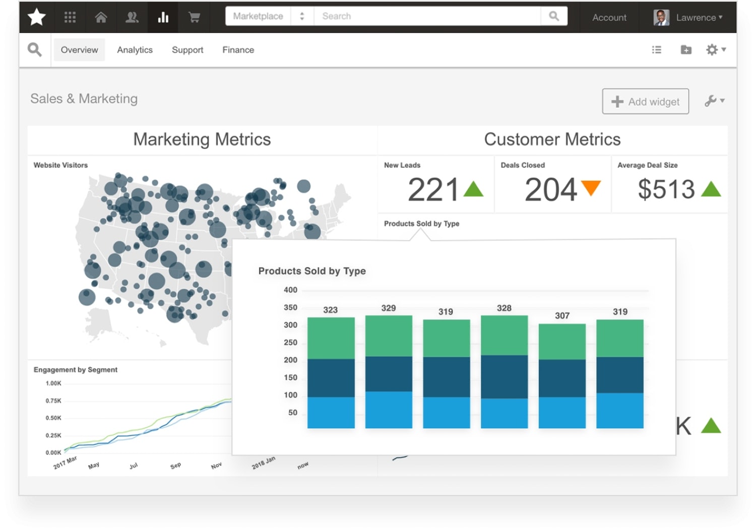Click the star logo icon

36,17
